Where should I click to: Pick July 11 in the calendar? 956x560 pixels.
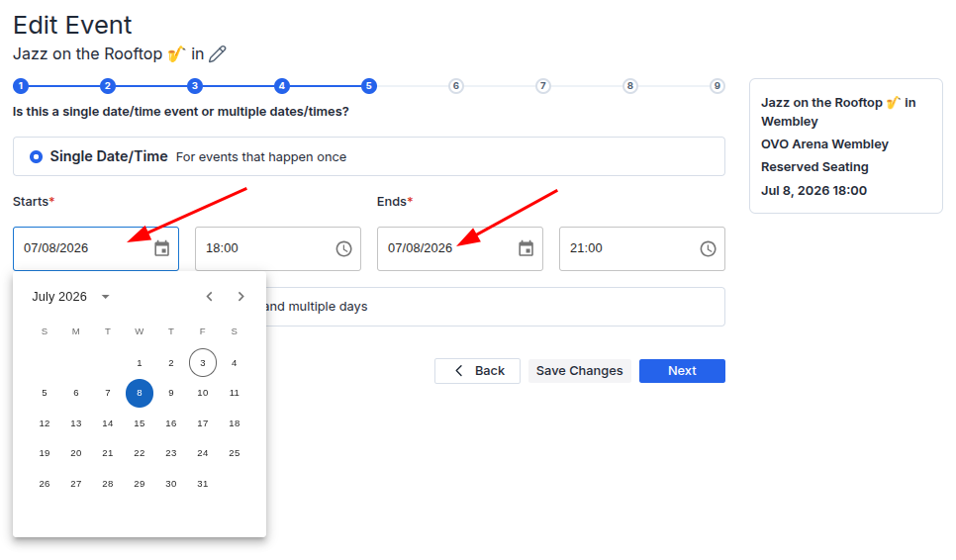pyautogui.click(x=235, y=393)
